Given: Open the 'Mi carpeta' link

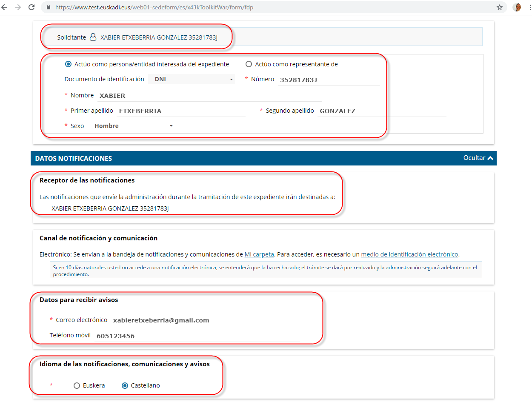Looking at the screenshot, I should [x=259, y=254].
